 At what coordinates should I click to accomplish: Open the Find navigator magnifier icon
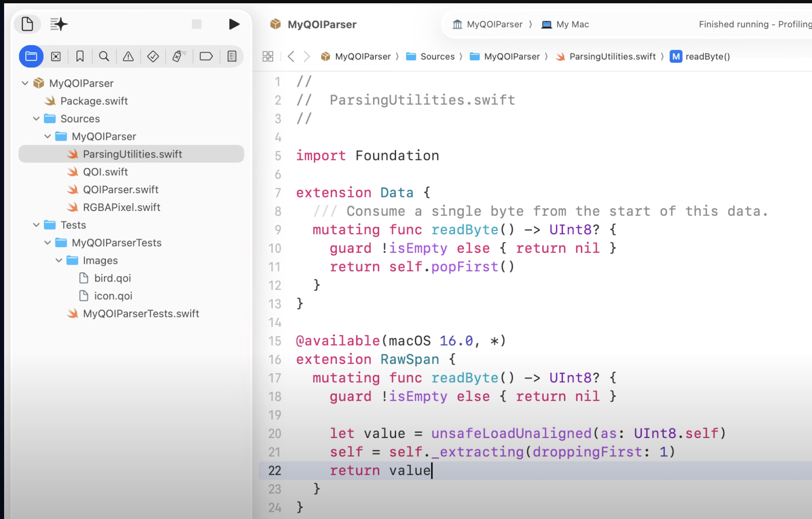(x=104, y=56)
